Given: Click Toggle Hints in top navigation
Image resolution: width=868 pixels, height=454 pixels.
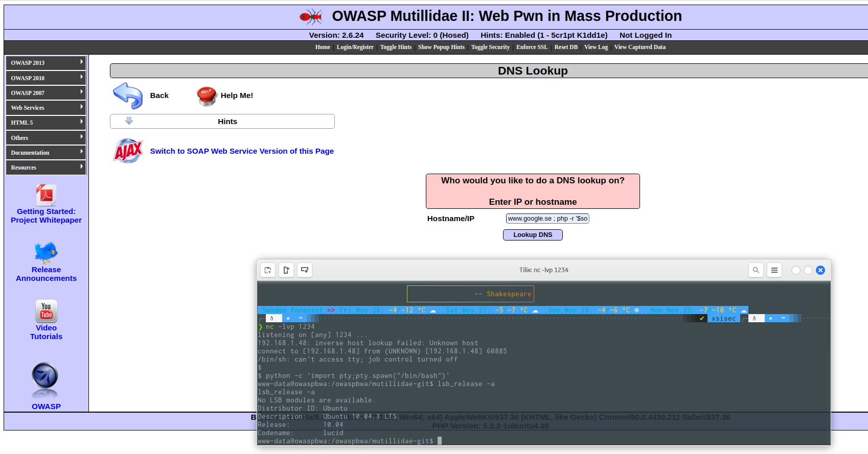Looking at the screenshot, I should pos(396,47).
